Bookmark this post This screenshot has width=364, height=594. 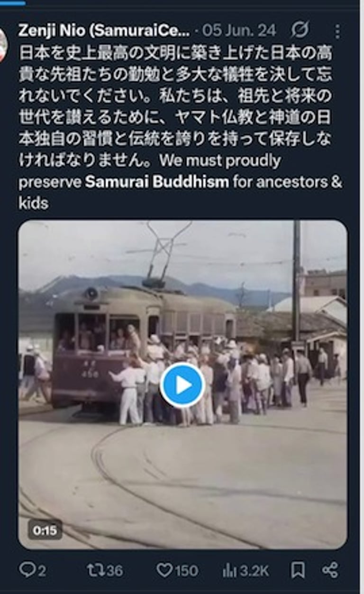(x=298, y=570)
